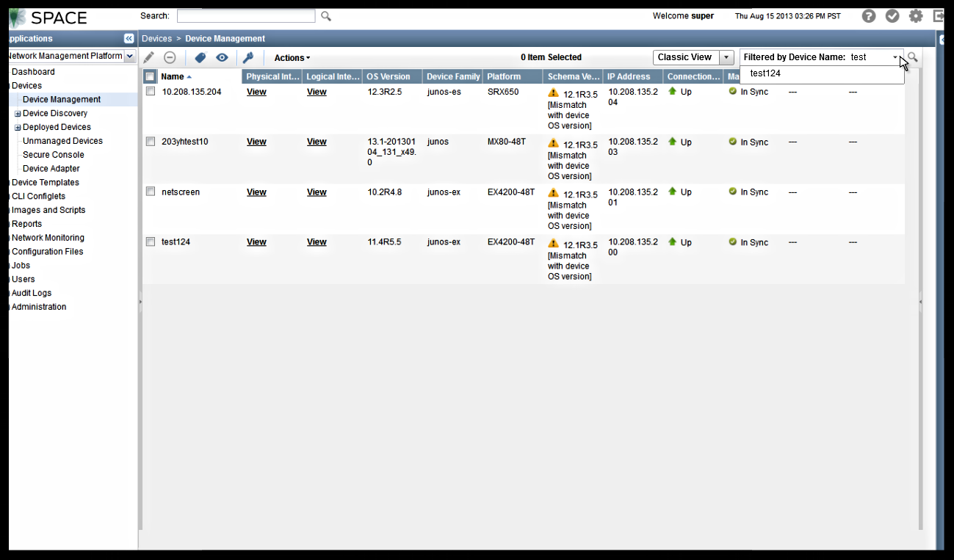Toggle the select-all header checkbox
This screenshot has height=560, width=954.
[x=150, y=76]
